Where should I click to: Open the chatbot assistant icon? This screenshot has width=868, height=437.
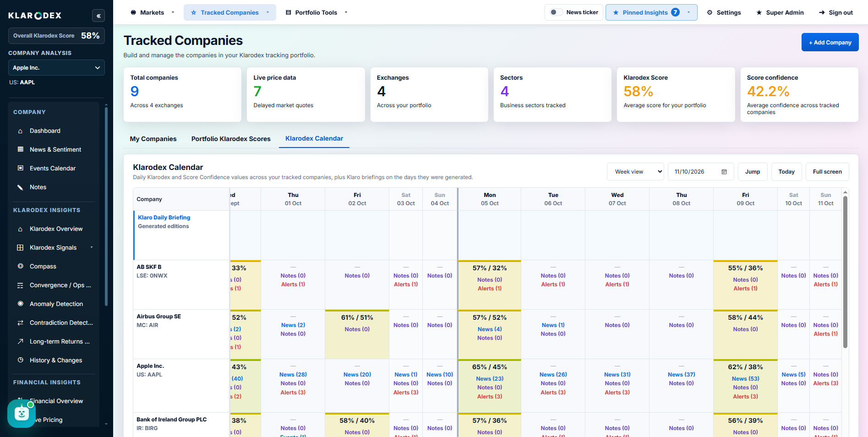point(22,414)
